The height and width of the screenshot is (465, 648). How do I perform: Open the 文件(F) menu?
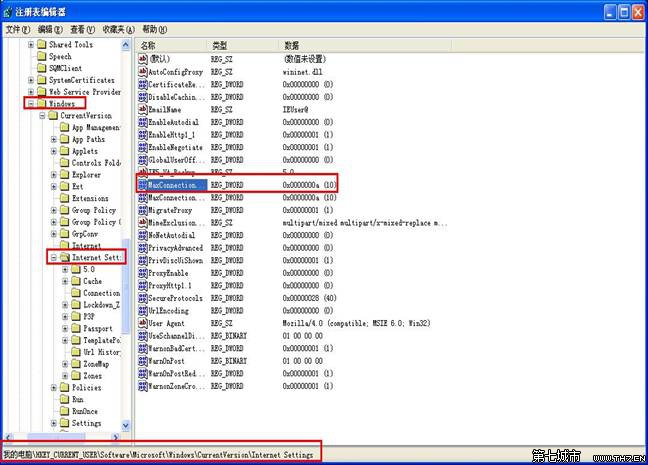(x=17, y=29)
